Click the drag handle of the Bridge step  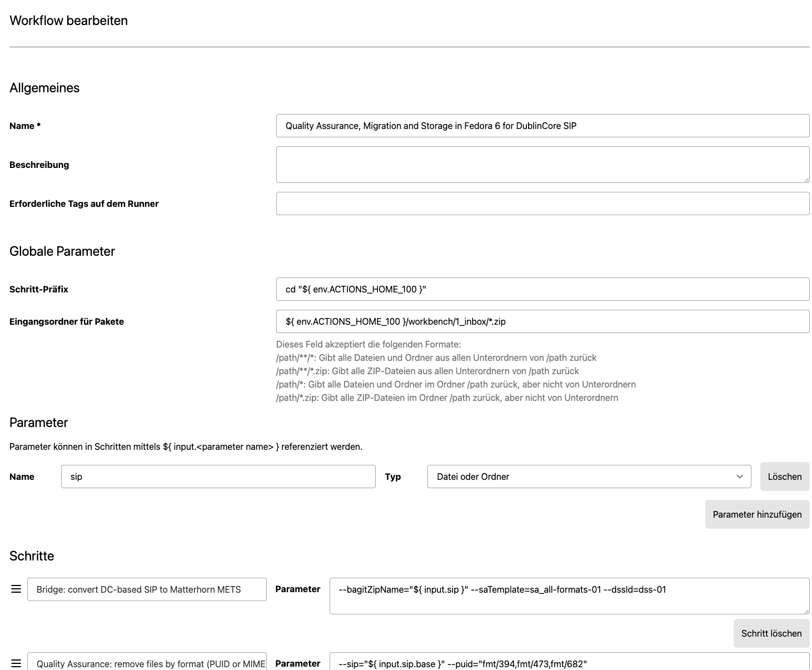(16, 589)
